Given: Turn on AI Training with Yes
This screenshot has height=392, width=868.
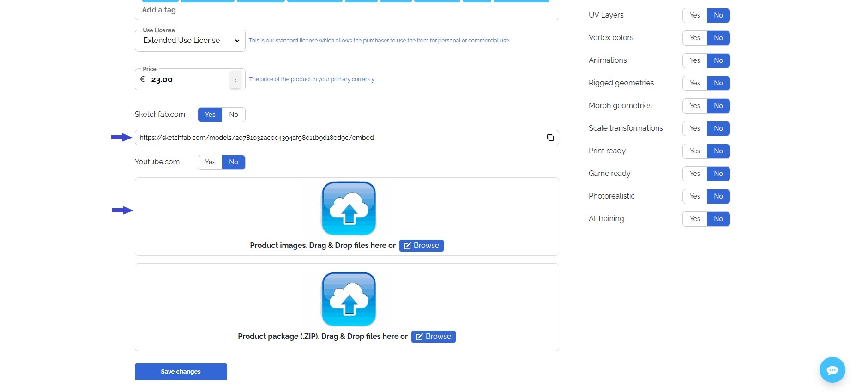Looking at the screenshot, I should [694, 219].
